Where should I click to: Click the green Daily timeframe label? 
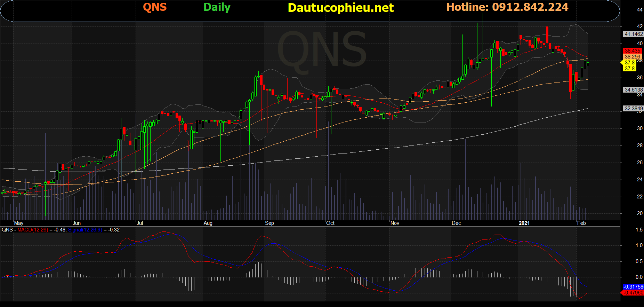[217, 7]
